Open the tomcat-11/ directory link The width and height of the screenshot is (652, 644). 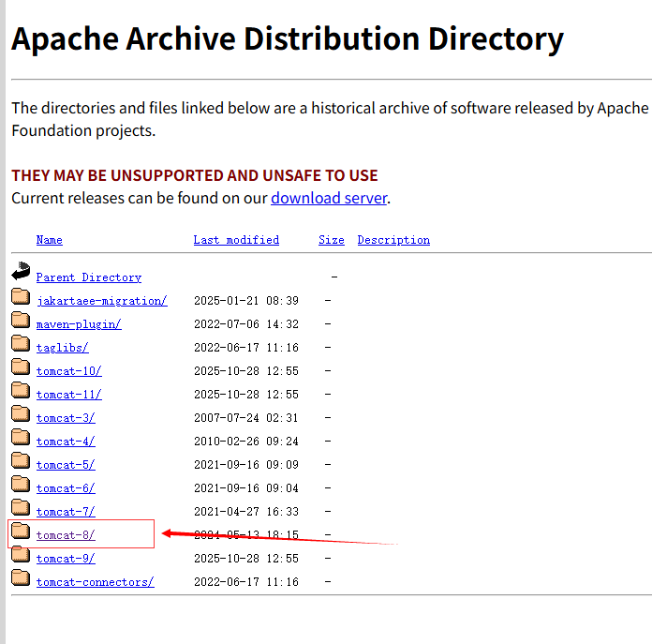coord(69,395)
